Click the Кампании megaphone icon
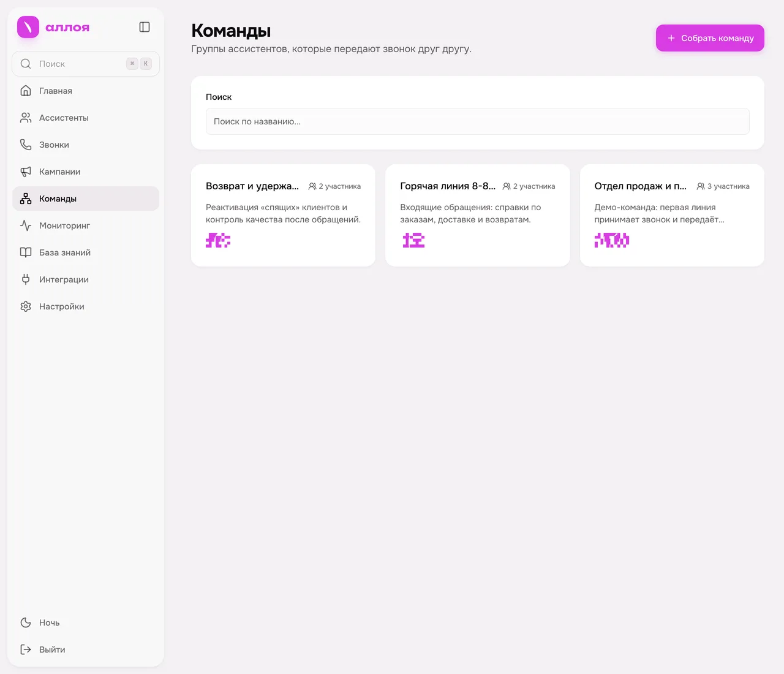The height and width of the screenshot is (674, 784). (26, 172)
